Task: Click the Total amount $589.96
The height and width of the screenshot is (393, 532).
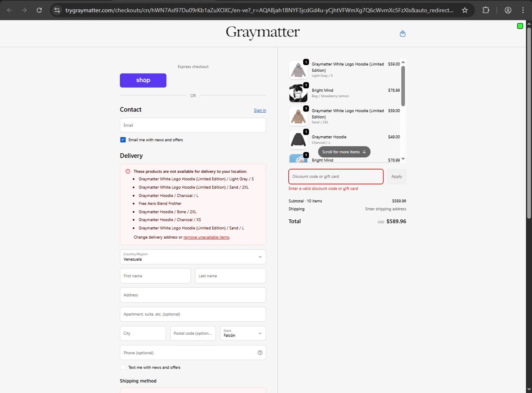Action: coord(396,221)
